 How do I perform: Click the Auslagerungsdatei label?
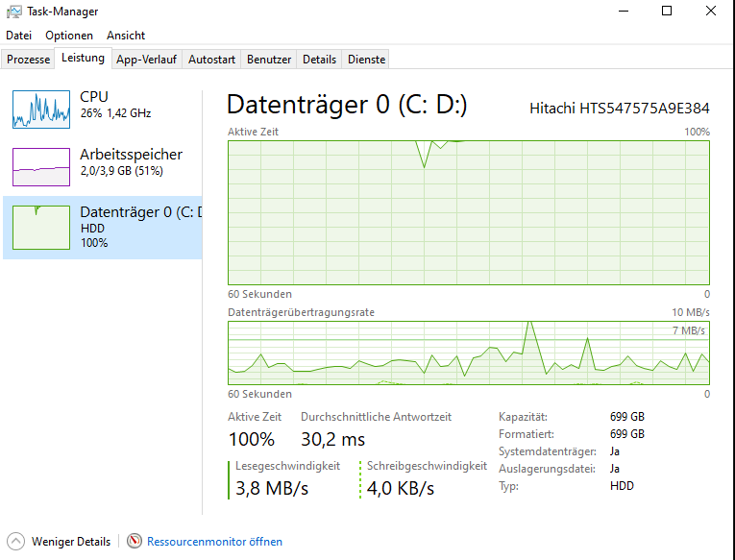tap(547, 469)
